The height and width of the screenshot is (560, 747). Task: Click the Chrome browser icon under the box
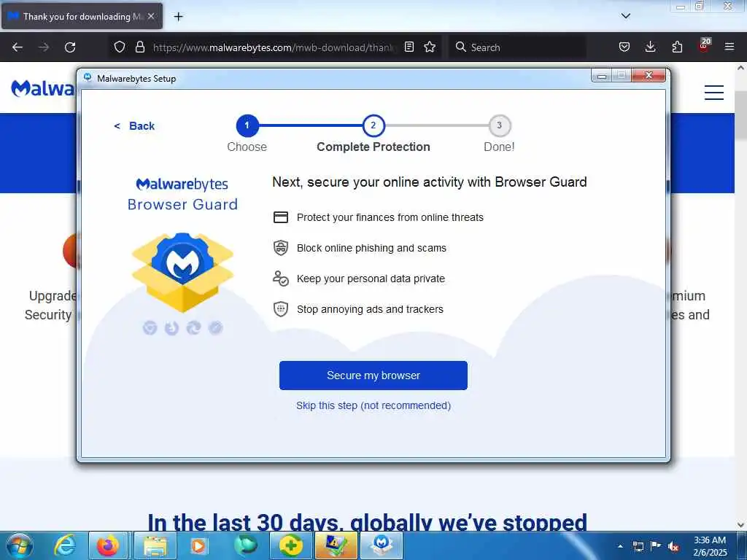click(150, 327)
